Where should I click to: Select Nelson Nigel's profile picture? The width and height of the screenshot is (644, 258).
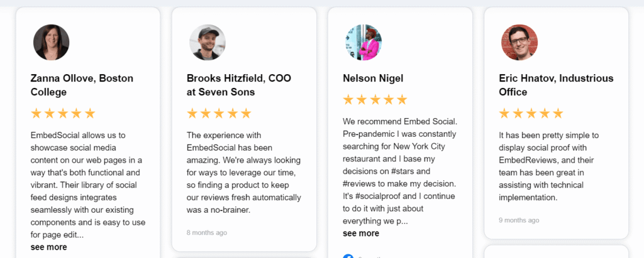click(x=364, y=43)
